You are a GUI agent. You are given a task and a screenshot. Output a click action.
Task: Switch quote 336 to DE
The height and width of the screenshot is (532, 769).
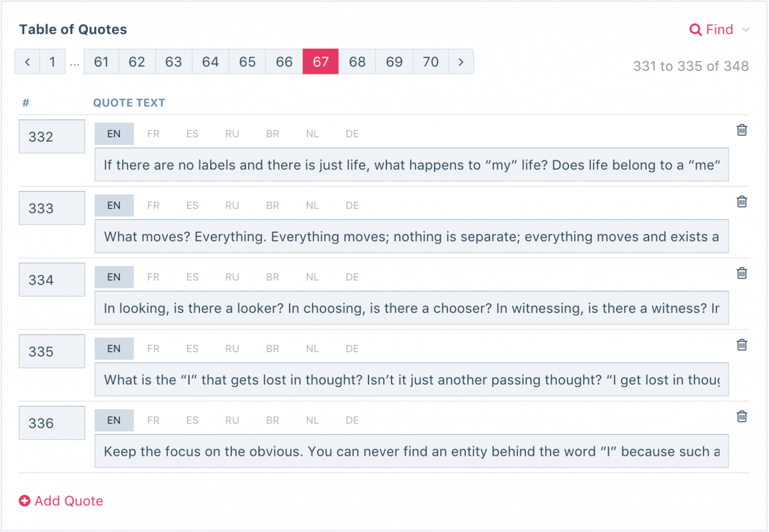click(352, 420)
